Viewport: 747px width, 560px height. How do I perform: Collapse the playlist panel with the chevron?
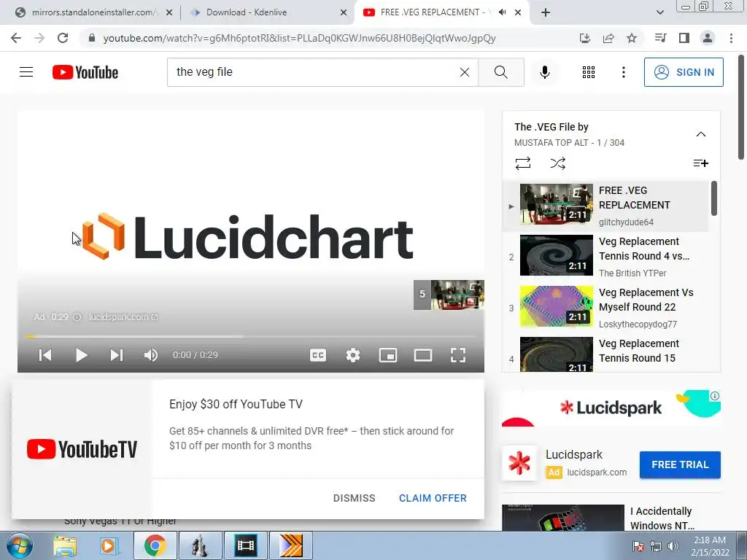701,134
